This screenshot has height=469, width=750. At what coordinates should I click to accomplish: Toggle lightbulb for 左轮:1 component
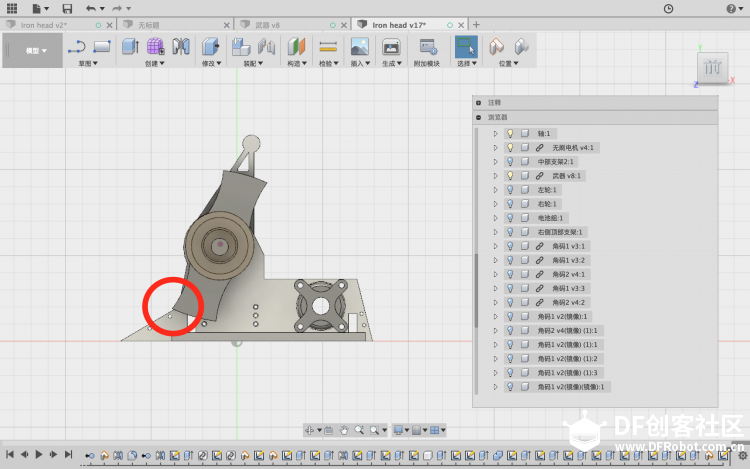510,190
